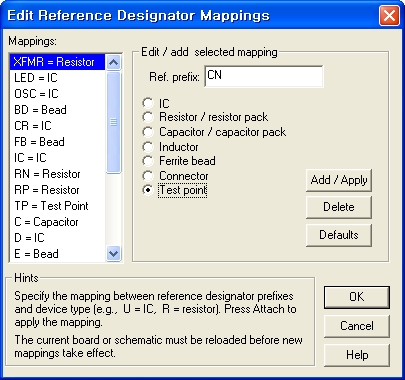
Task: Delete the selected mapping
Action: pos(339,207)
